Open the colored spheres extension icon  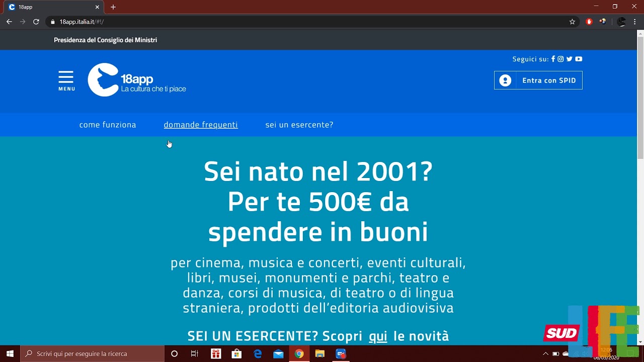click(603, 22)
